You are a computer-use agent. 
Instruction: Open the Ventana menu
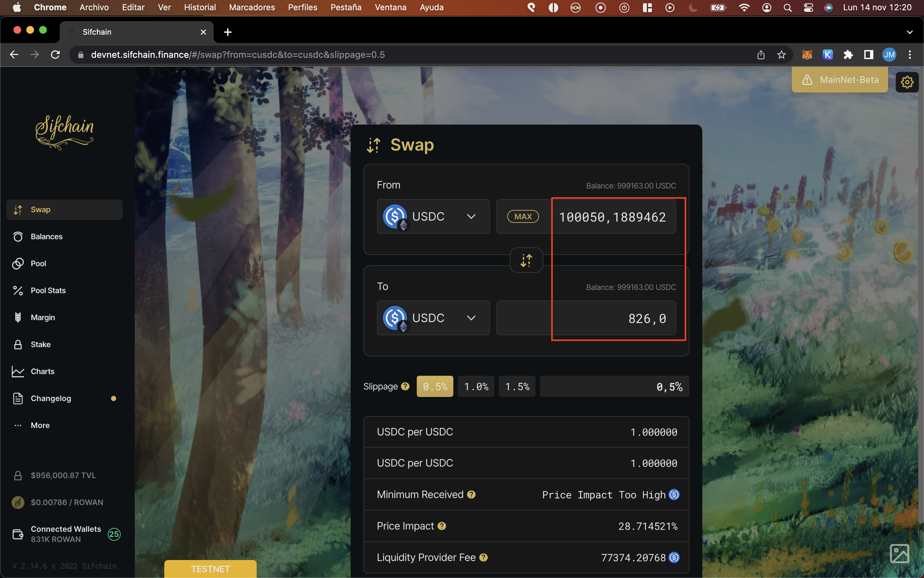point(390,7)
